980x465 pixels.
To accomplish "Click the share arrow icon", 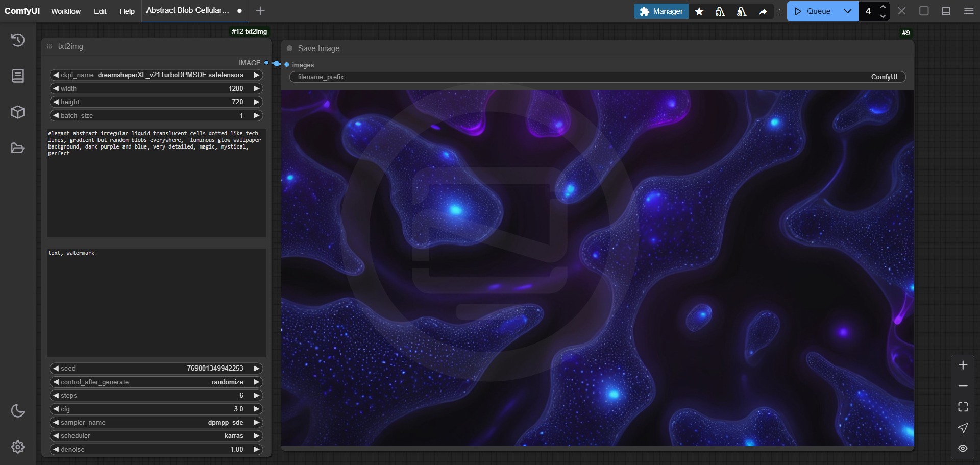I will pyautogui.click(x=763, y=11).
